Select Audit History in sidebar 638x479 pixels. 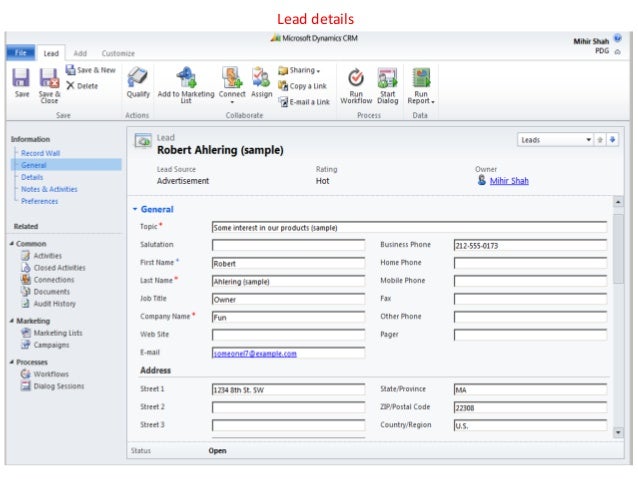[55, 303]
